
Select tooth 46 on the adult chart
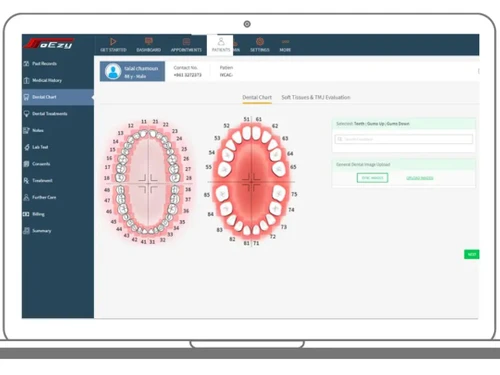(x=123, y=209)
